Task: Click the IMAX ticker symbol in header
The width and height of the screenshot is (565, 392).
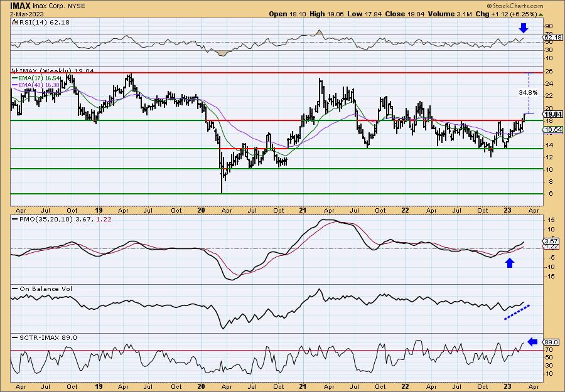Action: (x=20, y=6)
